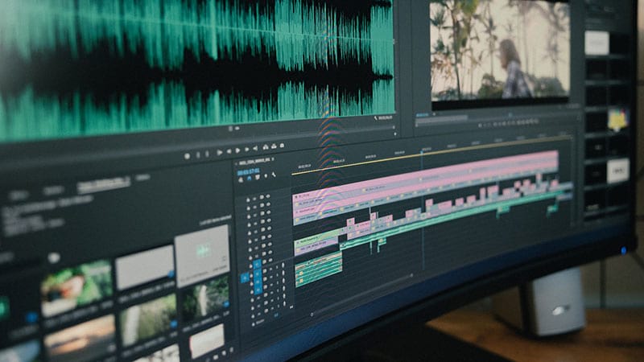Image resolution: width=644 pixels, height=362 pixels.
Task: Click the Program monitor scrub bar
Action: pyautogui.click(x=497, y=116)
